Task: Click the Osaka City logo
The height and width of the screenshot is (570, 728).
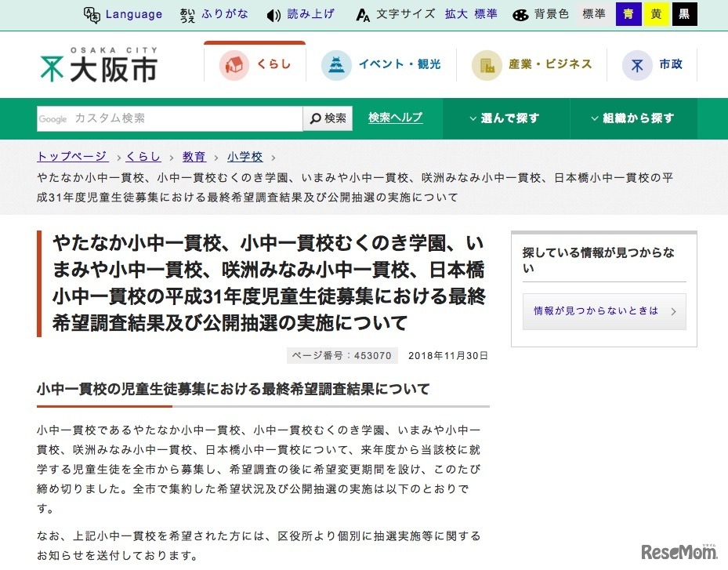Action: click(x=99, y=64)
